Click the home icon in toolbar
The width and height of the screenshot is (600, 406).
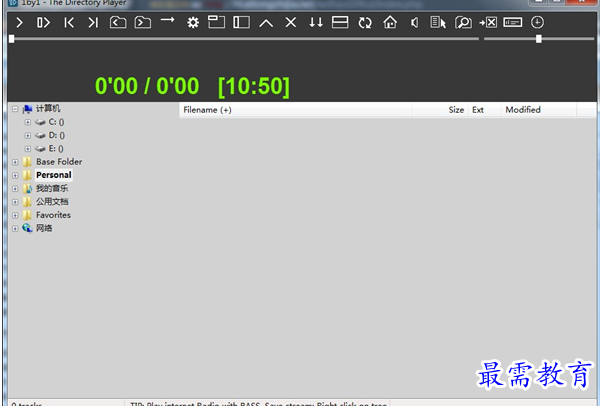(390, 22)
